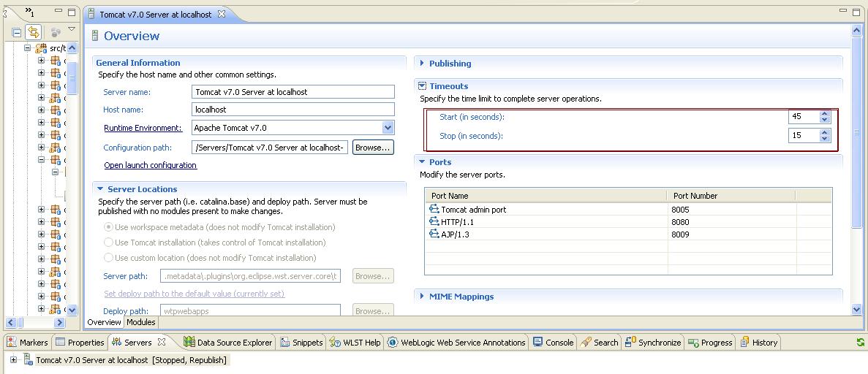Viewport: 868px width, 374px height.
Task: Select Use custom location radio option
Action: [108, 258]
